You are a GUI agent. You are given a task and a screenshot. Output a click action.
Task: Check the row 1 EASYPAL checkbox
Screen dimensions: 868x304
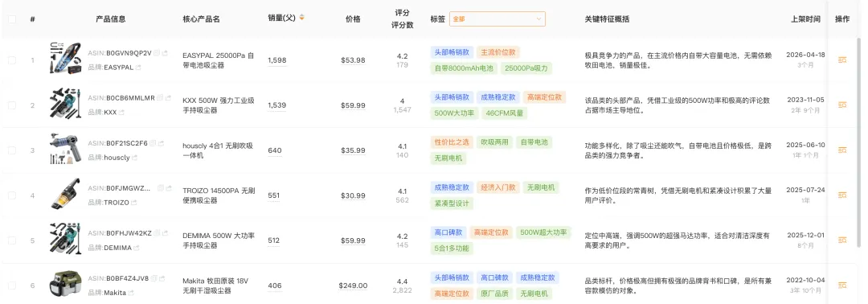[12, 60]
